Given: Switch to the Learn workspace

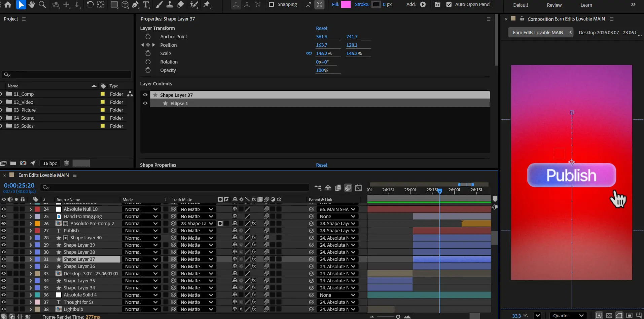Looking at the screenshot, I should (586, 5).
